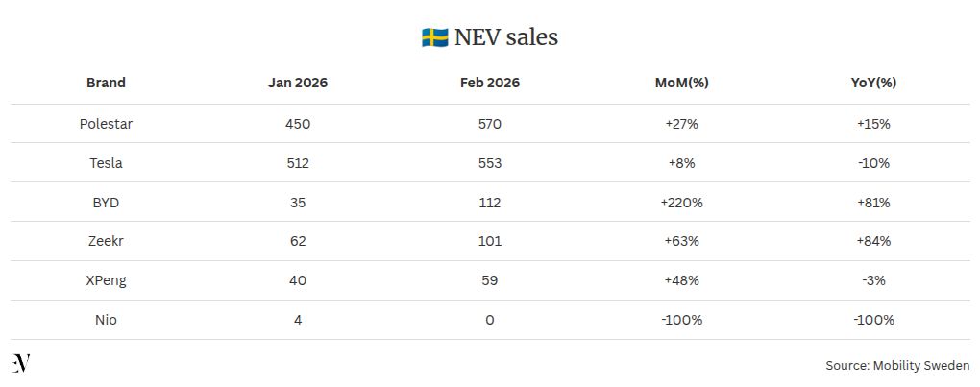The image size is (980, 387).
Task: Click the Tesla brand name
Action: (x=106, y=163)
